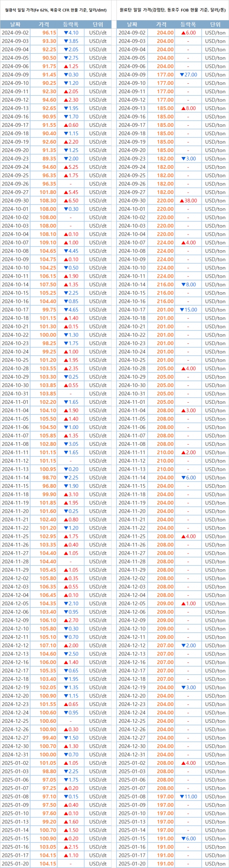This screenshot has height=868, width=229.
Task: Select the iron ore price 109.10 cell
Action: pos(48,243)
